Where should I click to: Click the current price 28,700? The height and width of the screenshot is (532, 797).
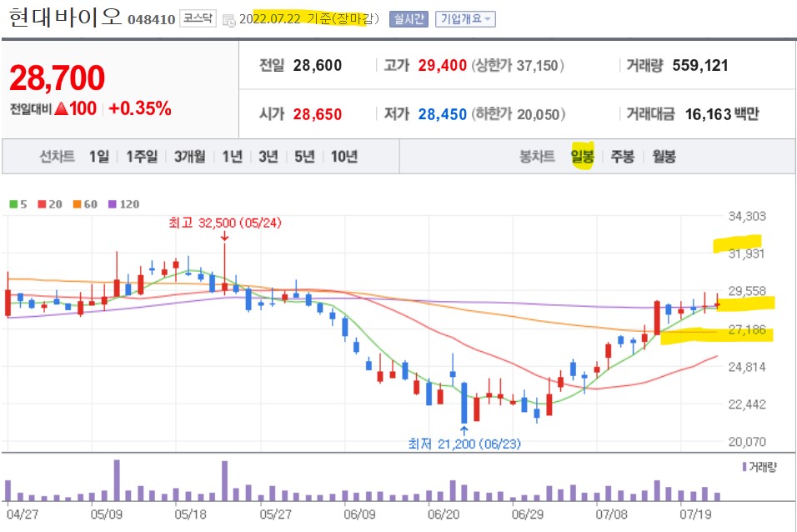click(57, 78)
